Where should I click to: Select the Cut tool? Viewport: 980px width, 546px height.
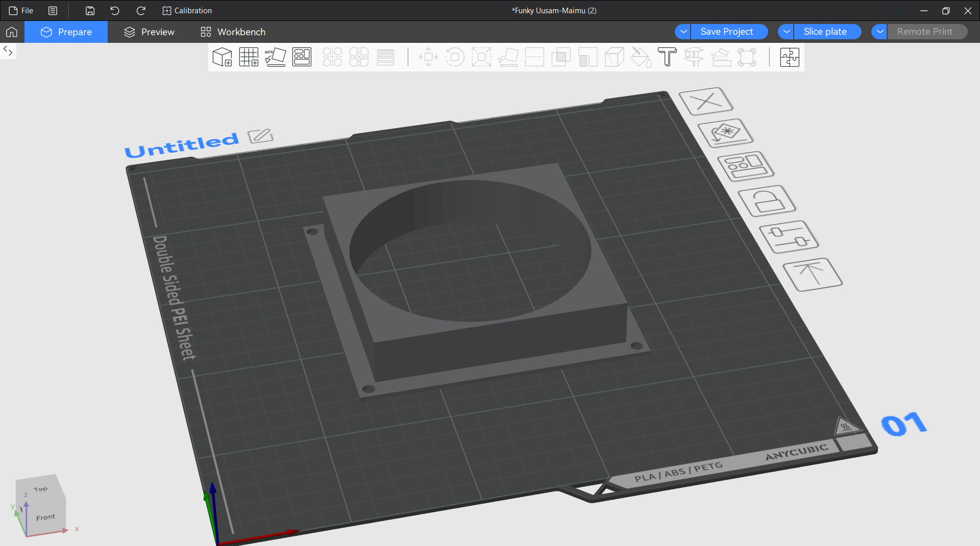(534, 57)
